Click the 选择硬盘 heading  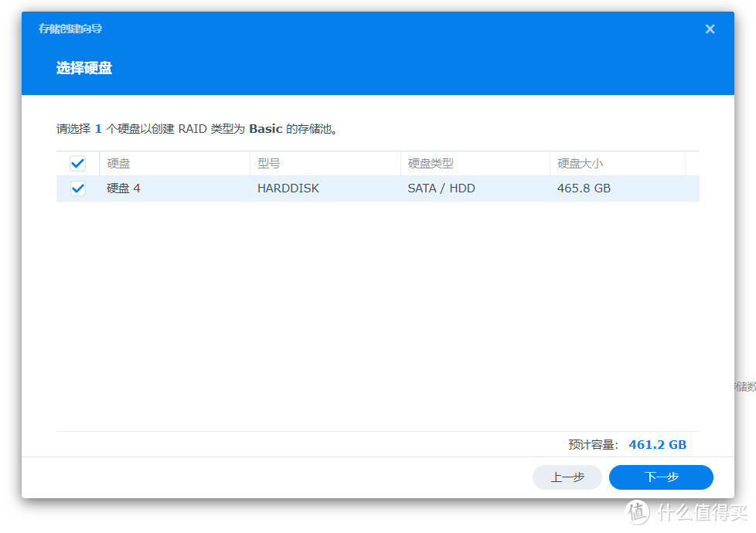point(84,68)
